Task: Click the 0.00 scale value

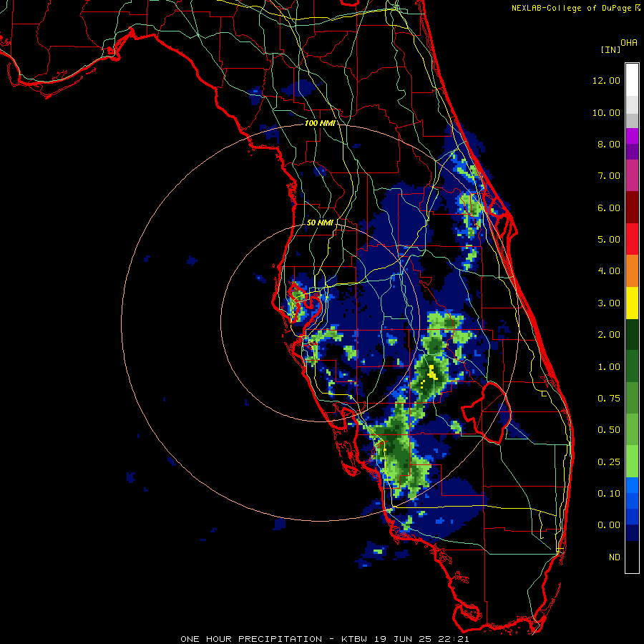Action: coord(609,525)
